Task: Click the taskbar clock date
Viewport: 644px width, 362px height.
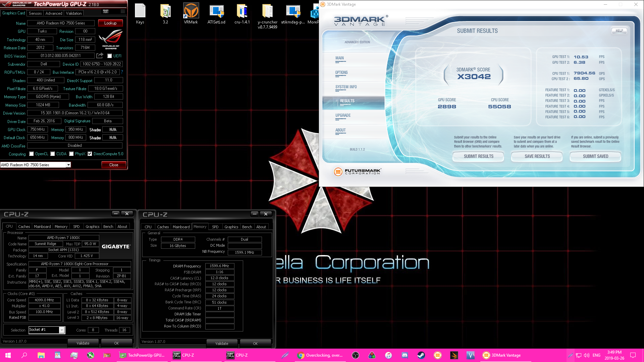Action: pos(614,358)
